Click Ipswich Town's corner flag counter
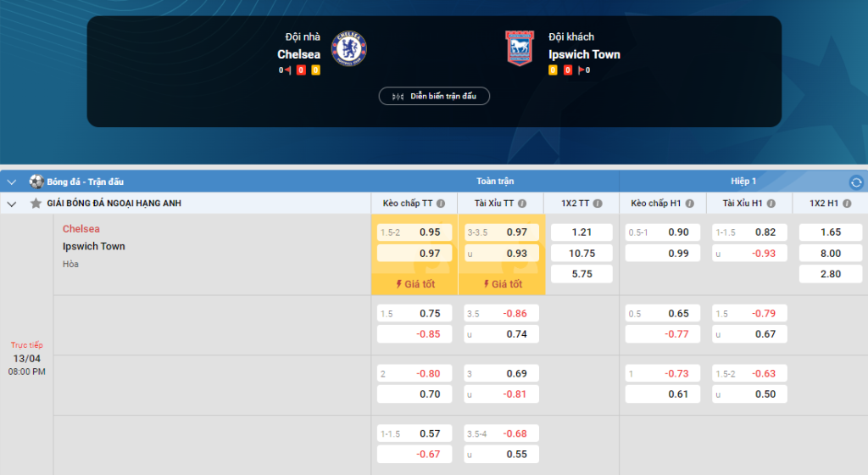The width and height of the screenshot is (868, 475). pos(584,70)
